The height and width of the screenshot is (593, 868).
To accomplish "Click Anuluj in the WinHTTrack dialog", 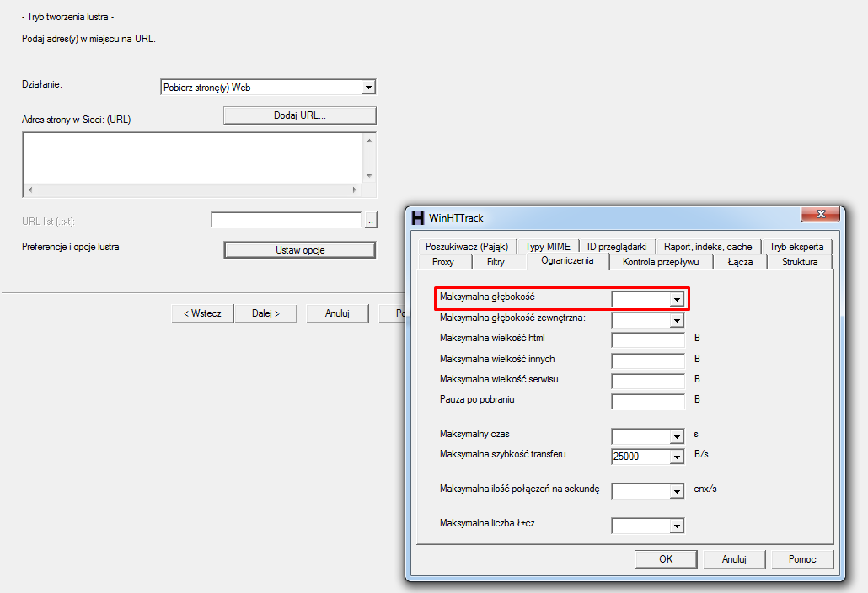I will click(734, 559).
